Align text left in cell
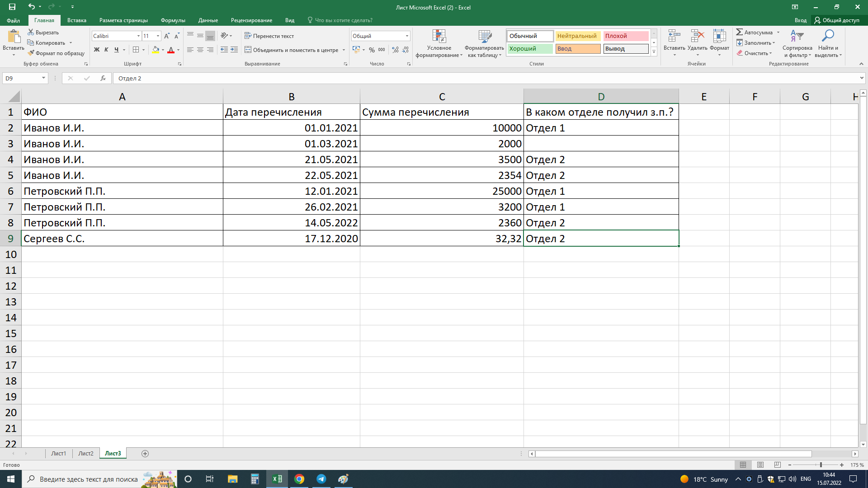The height and width of the screenshot is (488, 868). click(190, 50)
